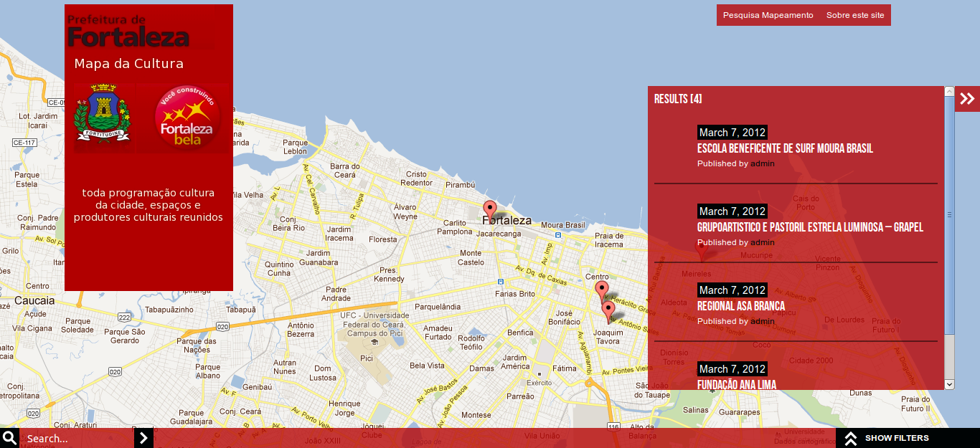Open Pesquisa Mapeamento menu item

click(x=768, y=15)
